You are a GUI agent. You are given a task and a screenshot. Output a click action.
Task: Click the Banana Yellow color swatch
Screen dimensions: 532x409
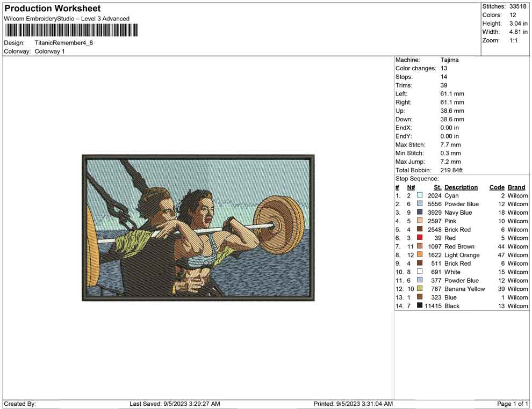[420, 288]
